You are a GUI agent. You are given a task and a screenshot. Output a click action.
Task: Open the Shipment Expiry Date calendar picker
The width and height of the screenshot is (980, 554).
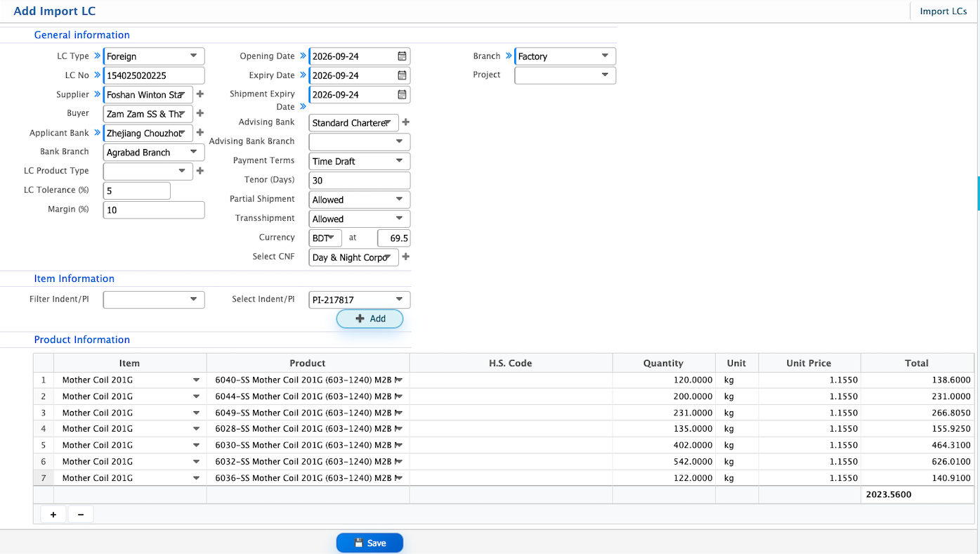[x=402, y=94]
